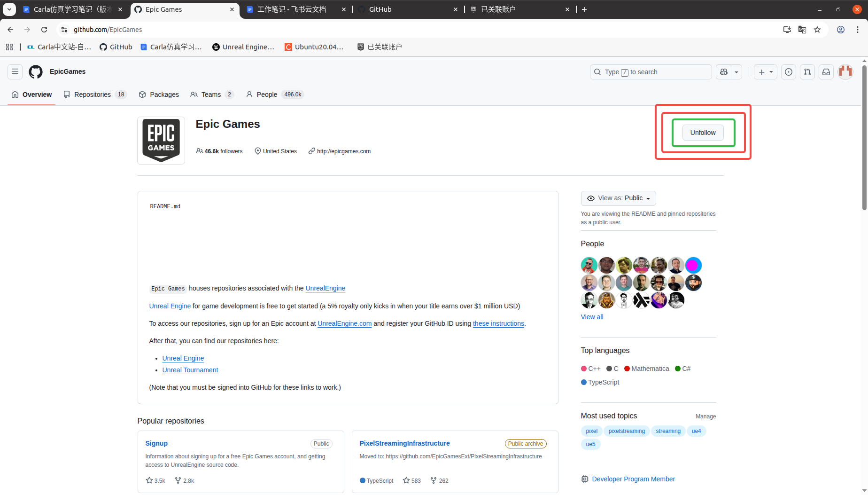Click the address bar URL github.com/EpicGames

point(108,30)
